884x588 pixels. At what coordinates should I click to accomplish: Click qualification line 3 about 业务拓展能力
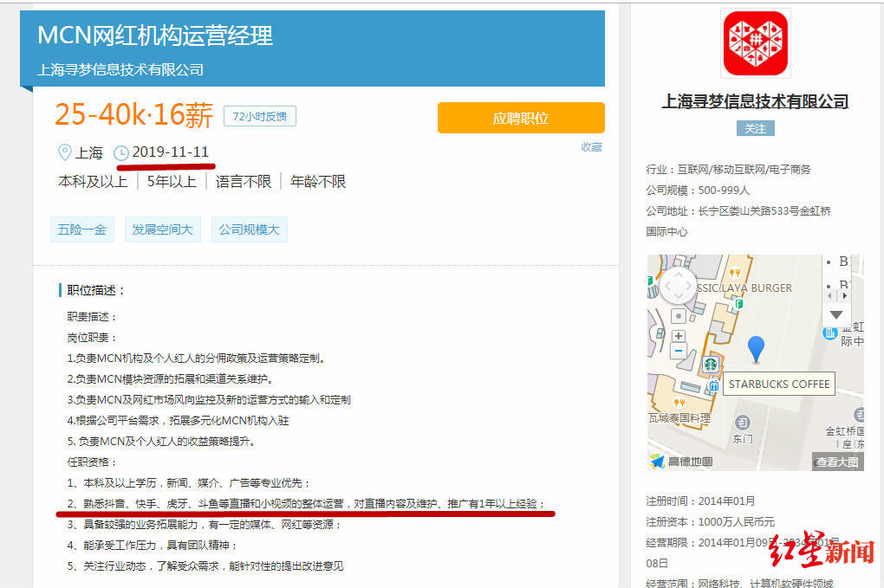(x=204, y=525)
